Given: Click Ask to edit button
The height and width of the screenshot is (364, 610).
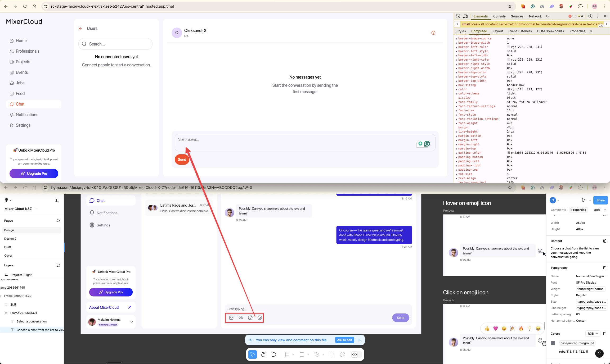Looking at the screenshot, I should tap(344, 340).
